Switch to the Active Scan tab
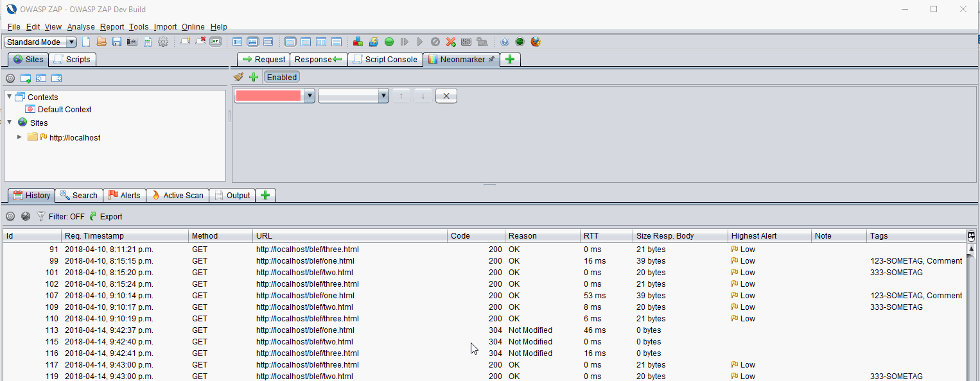The image size is (980, 381). 177,195
